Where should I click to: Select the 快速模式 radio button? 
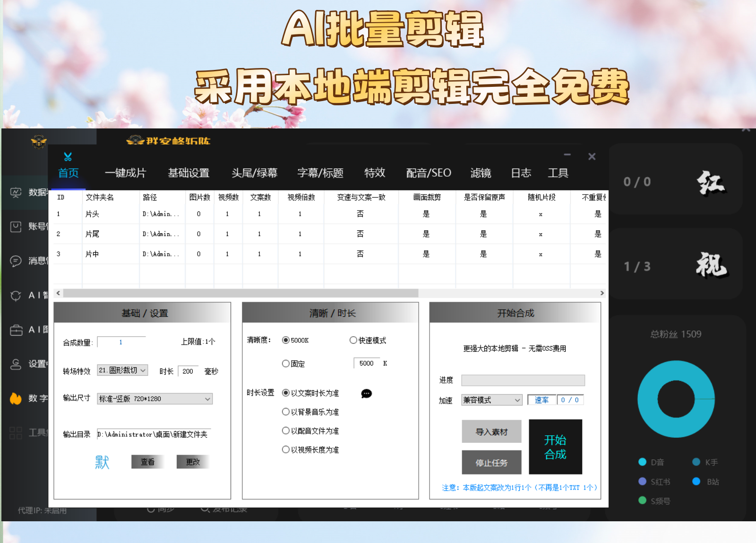point(353,340)
